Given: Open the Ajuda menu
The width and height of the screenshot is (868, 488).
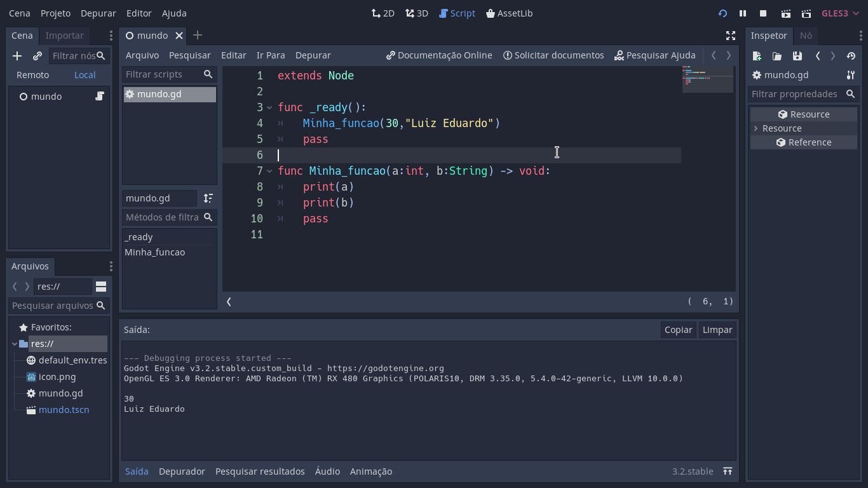Looking at the screenshot, I should pyautogui.click(x=174, y=13).
